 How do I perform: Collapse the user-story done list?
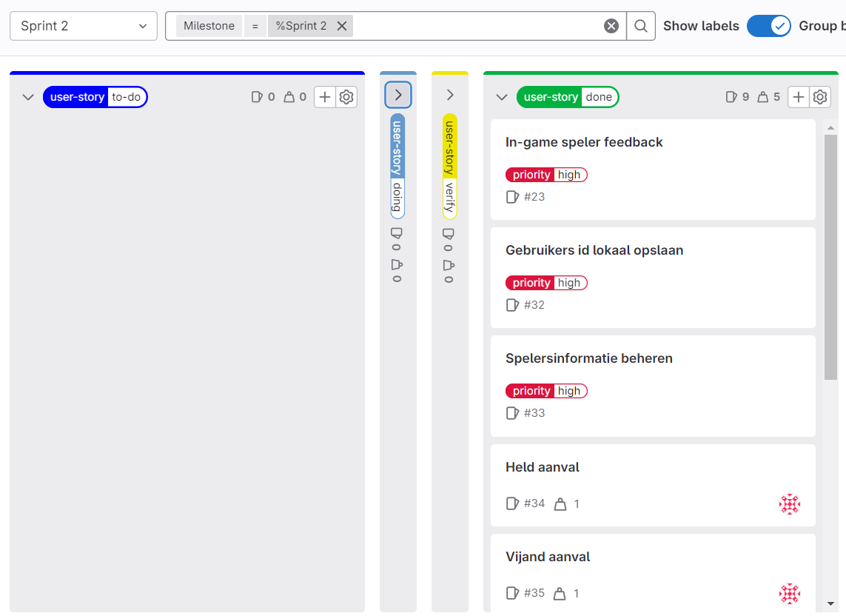point(502,97)
